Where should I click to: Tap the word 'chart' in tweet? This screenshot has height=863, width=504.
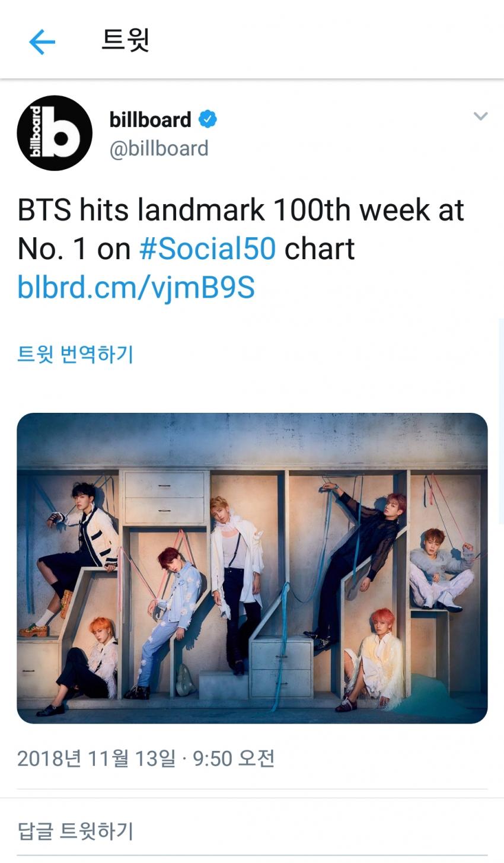319,249
